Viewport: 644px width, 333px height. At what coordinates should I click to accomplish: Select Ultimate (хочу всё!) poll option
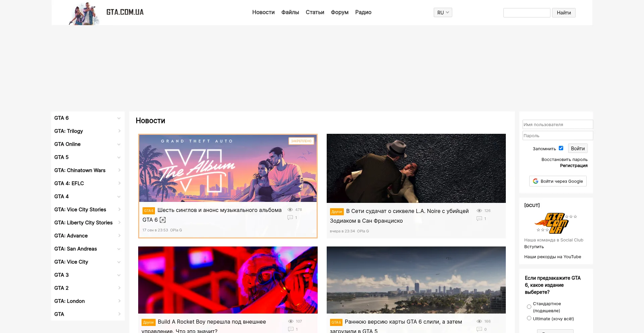529,318
